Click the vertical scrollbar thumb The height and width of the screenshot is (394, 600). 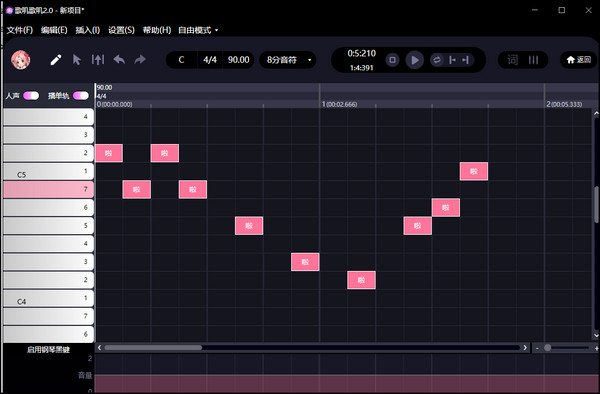[x=596, y=204]
